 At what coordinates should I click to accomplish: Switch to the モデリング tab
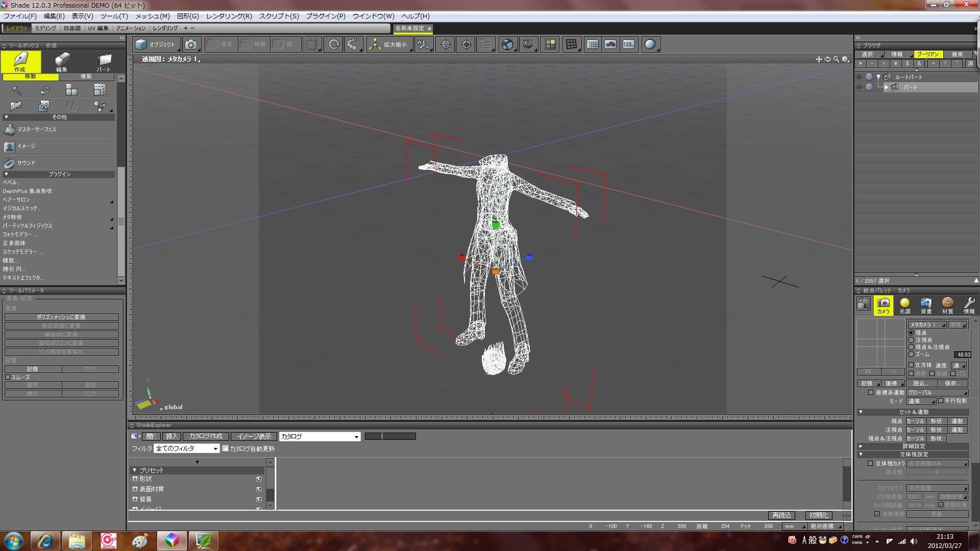pos(45,28)
